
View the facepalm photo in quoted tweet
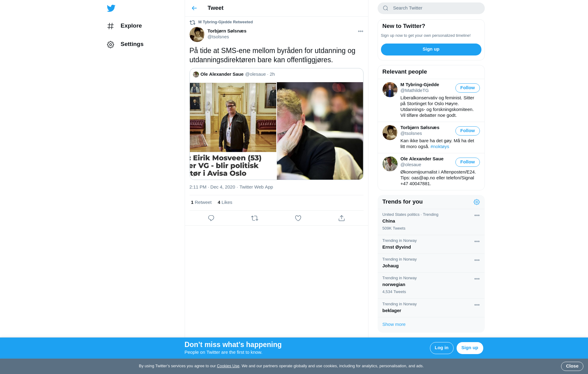click(320, 131)
